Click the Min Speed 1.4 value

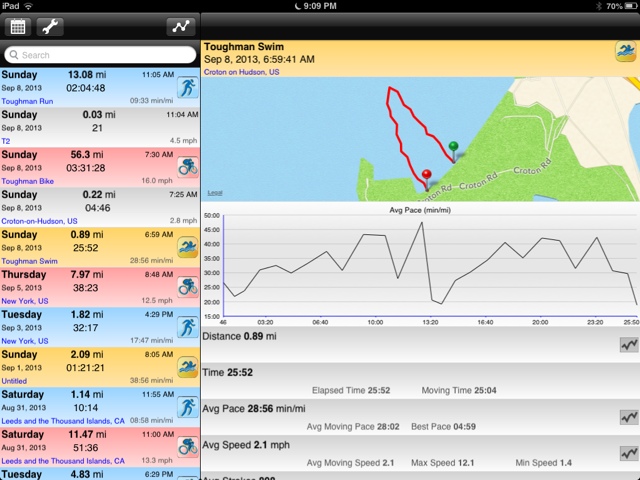(543, 463)
